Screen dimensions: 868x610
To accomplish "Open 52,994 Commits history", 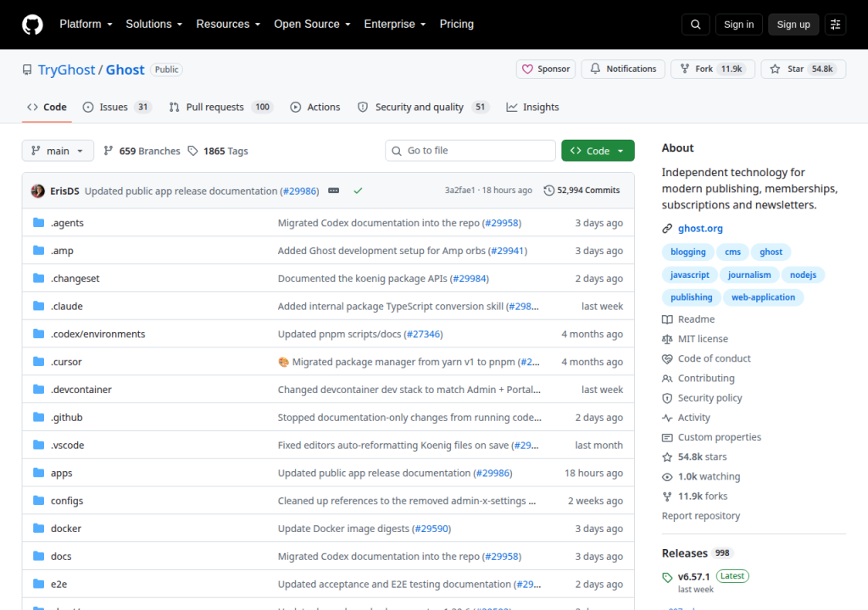I will click(581, 191).
